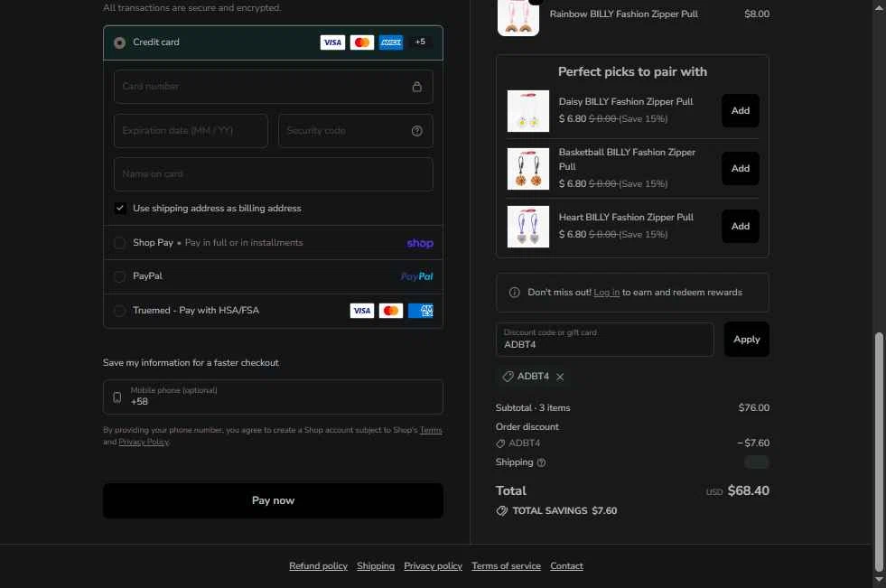
Task: Click the PayPal logo
Action: tap(416, 276)
